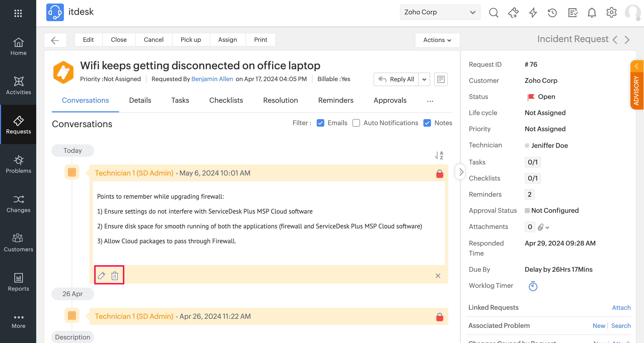Open the recent history clock icon

552,12
